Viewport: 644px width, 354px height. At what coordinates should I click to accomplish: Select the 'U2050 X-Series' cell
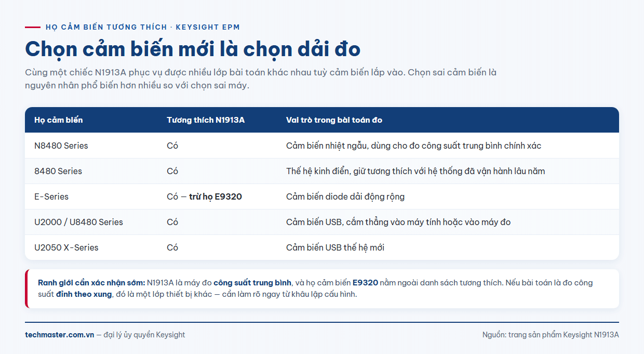(66, 247)
